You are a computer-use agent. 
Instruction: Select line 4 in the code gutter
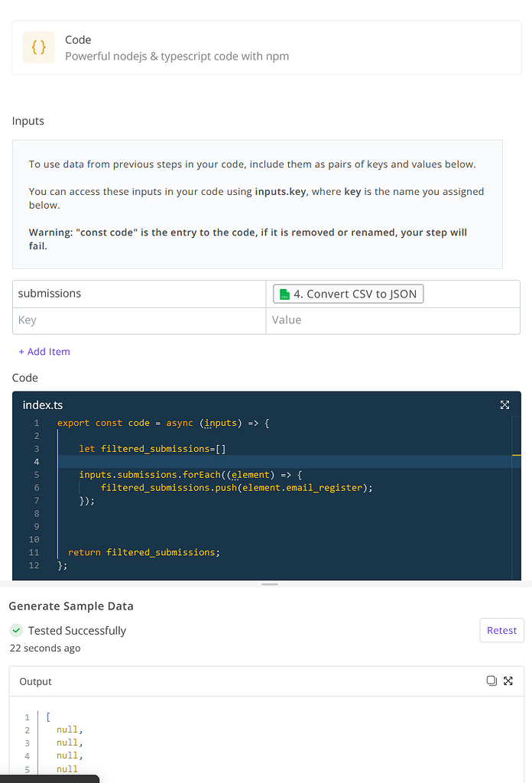[36, 461]
